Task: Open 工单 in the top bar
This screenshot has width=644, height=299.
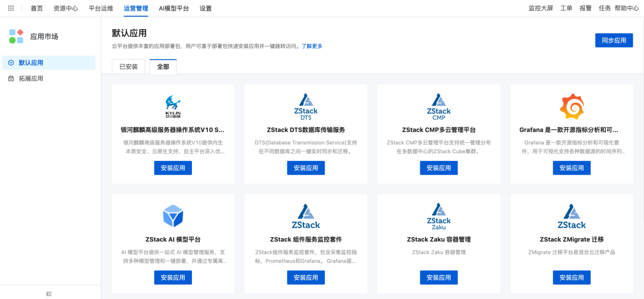Action: tap(566, 8)
